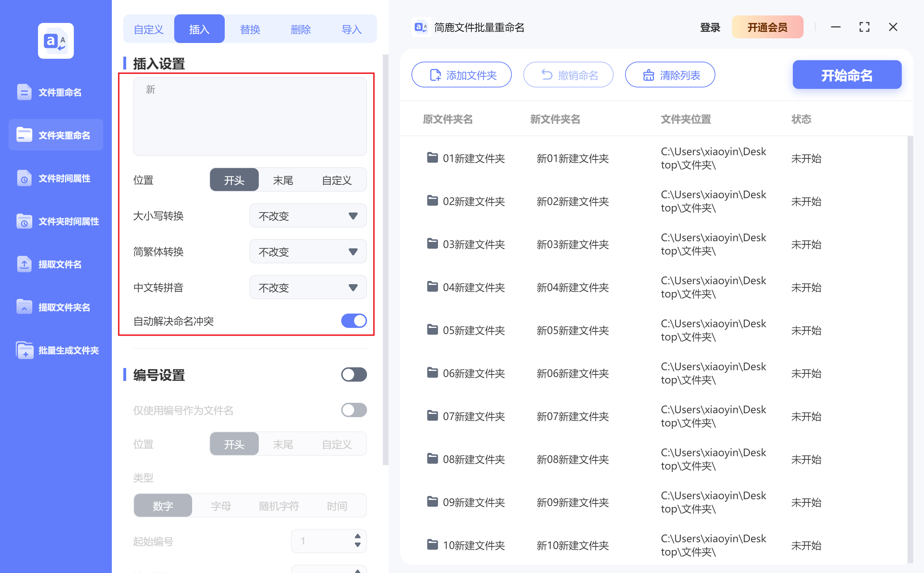Enable the 编号设置 toggle
Viewport: 924px width, 573px height.
(x=354, y=374)
